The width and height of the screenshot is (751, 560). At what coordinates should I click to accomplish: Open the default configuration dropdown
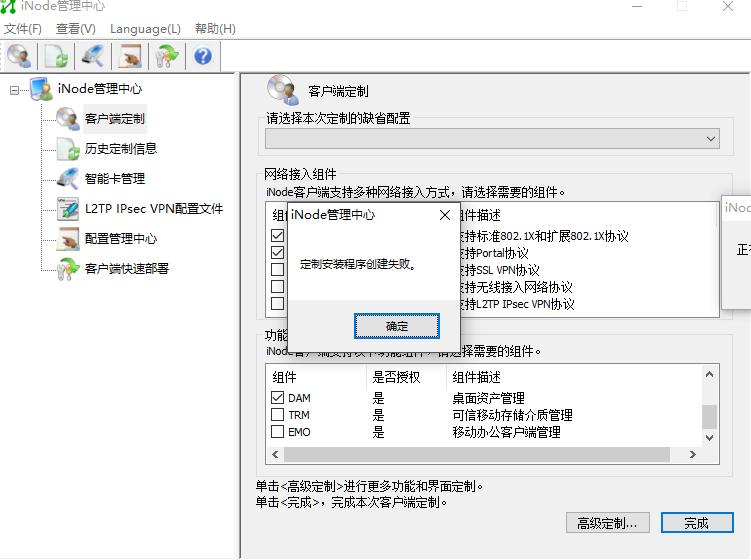pos(492,138)
